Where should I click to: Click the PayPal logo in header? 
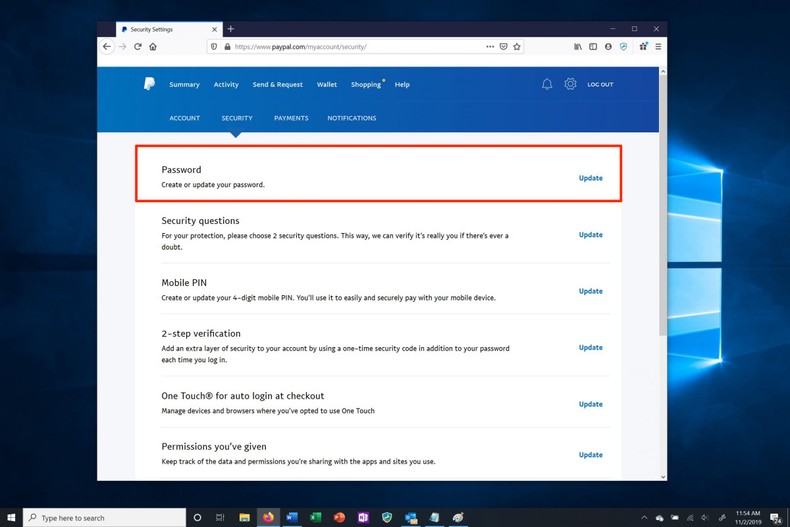tap(149, 84)
